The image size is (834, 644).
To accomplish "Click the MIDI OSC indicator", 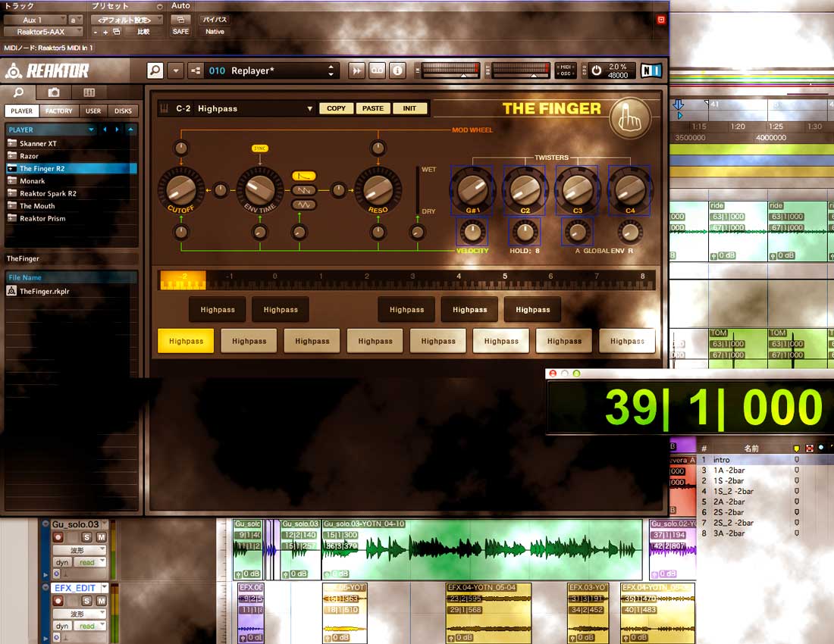I will 566,70.
